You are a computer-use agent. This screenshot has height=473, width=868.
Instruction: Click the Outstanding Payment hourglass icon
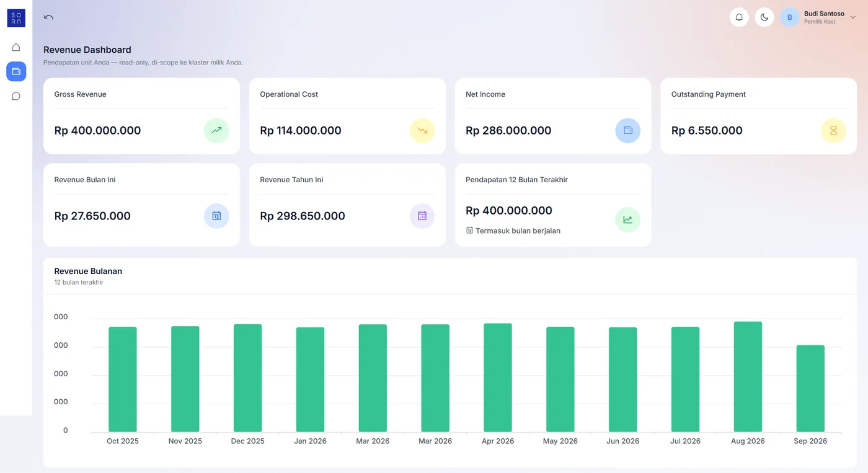tap(834, 131)
